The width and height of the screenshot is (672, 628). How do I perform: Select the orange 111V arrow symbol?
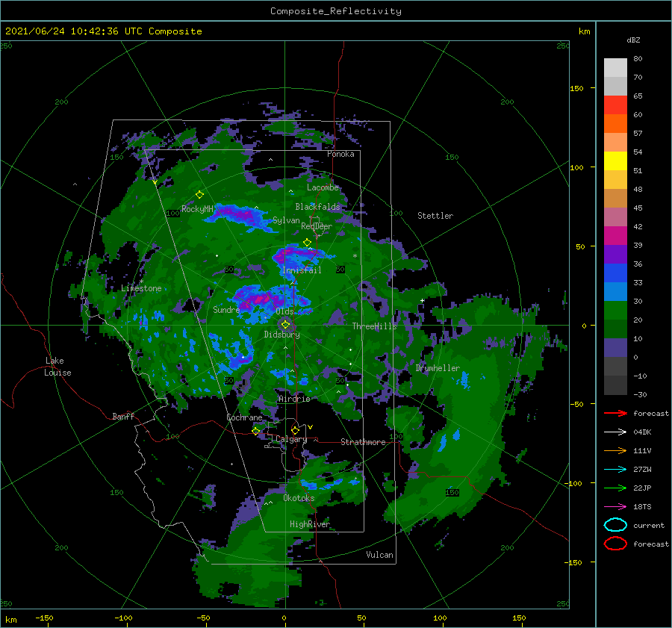615,450
